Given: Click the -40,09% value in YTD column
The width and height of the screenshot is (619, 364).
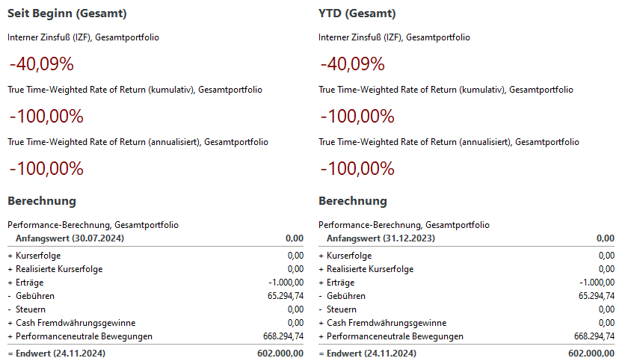Looking at the screenshot, I should click(x=352, y=64).
